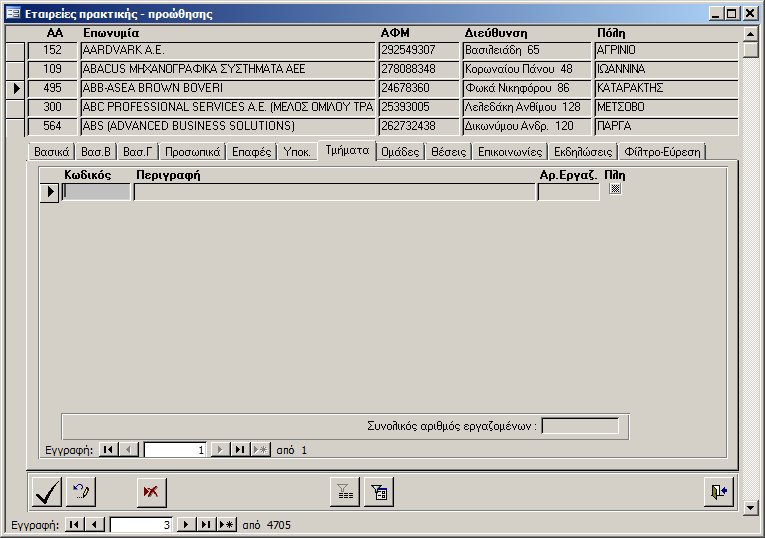Screen dimensions: 765x538
Task: Click row selector for ABS record 564
Action: coord(16,127)
